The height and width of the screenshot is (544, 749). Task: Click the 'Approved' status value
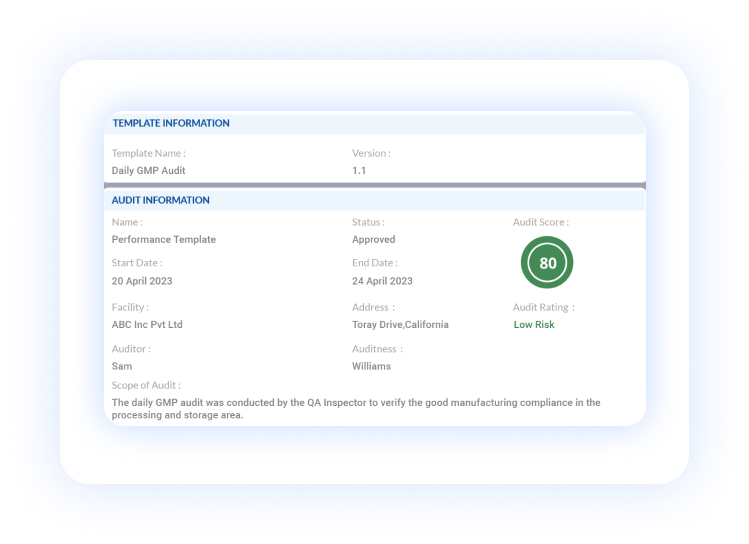pos(374,239)
